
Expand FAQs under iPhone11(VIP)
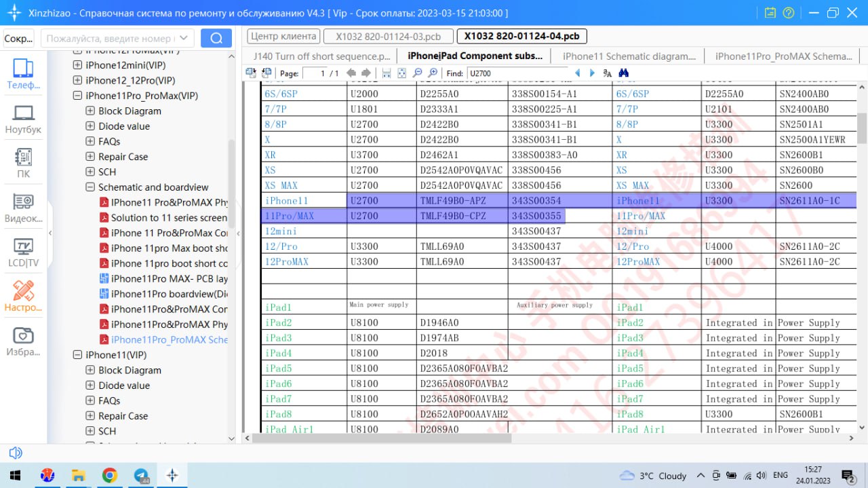[90, 401]
